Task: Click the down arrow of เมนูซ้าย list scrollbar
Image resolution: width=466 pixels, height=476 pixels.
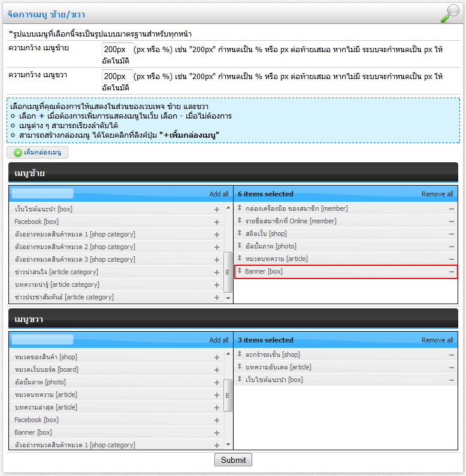Action: (228, 298)
